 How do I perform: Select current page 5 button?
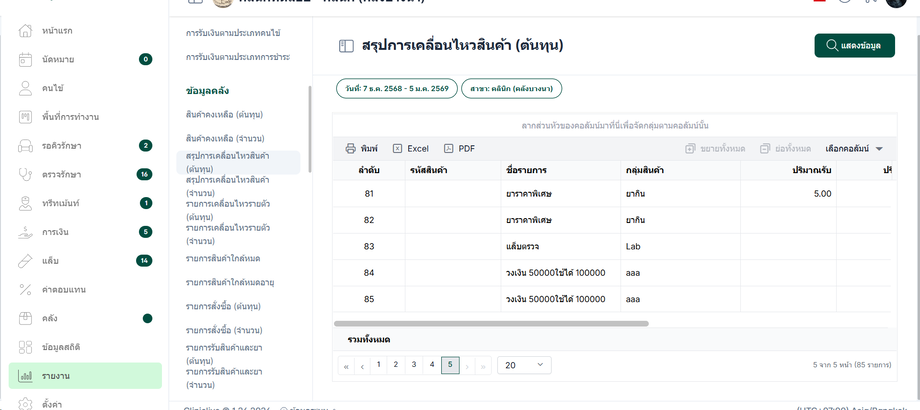tap(450, 365)
